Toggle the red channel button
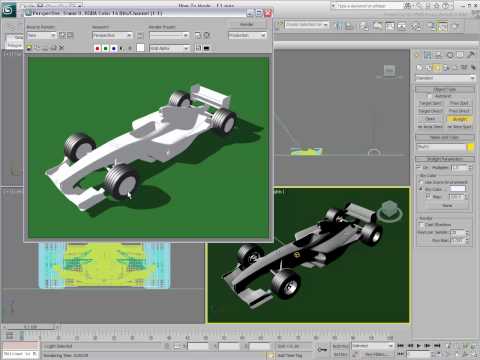Image resolution: width=480 pixels, height=360 pixels. tap(97, 48)
